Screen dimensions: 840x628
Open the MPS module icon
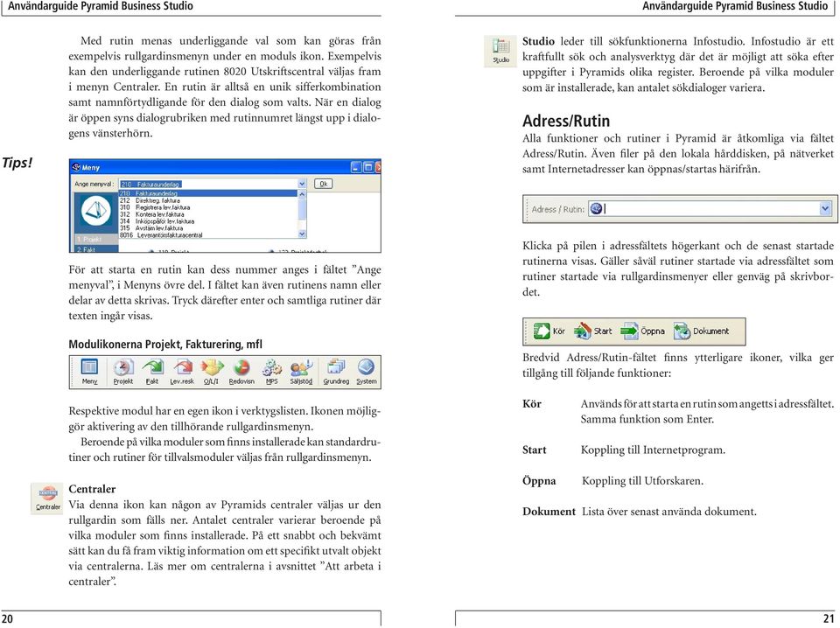(271, 372)
